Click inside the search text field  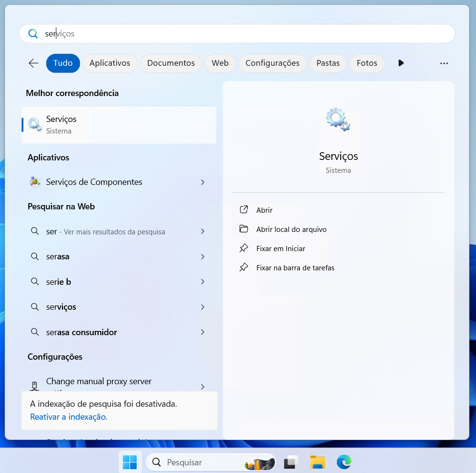237,34
